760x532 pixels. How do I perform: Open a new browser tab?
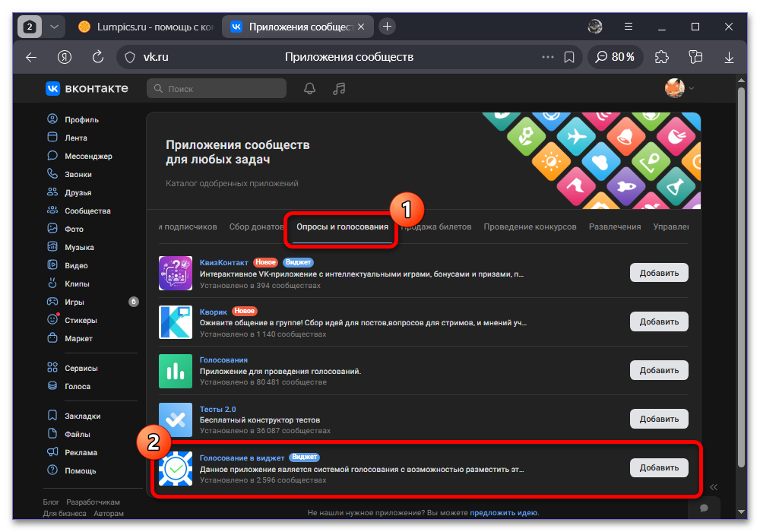pos(387,27)
